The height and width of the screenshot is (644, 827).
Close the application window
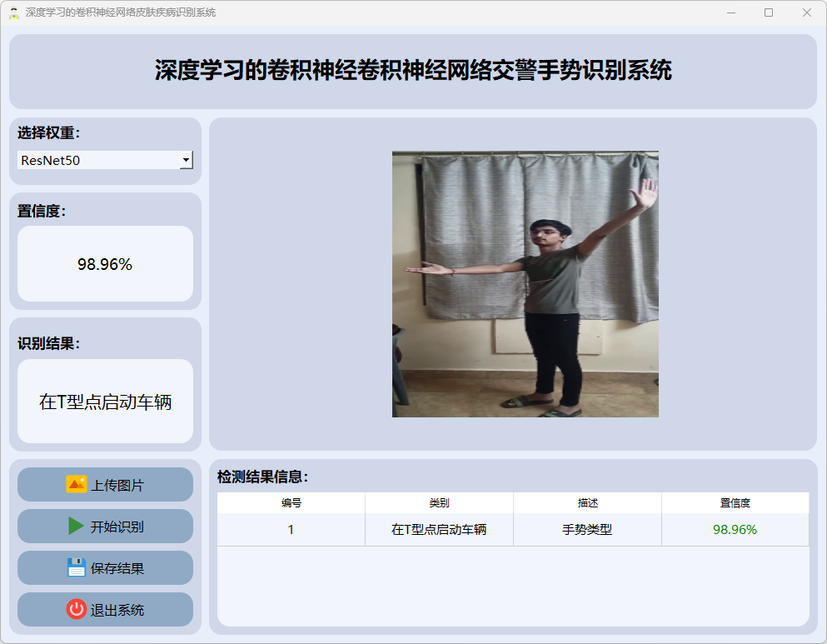(806, 12)
